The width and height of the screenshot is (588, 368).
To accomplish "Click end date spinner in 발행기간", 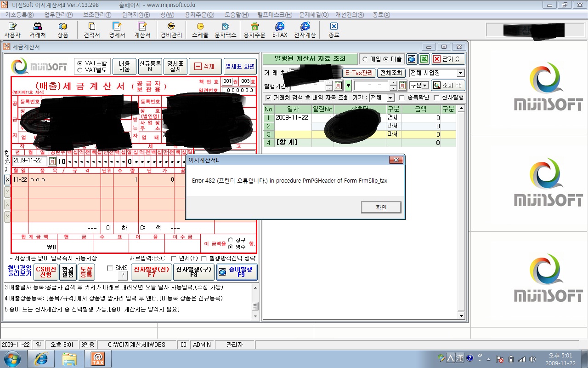I will point(393,86).
